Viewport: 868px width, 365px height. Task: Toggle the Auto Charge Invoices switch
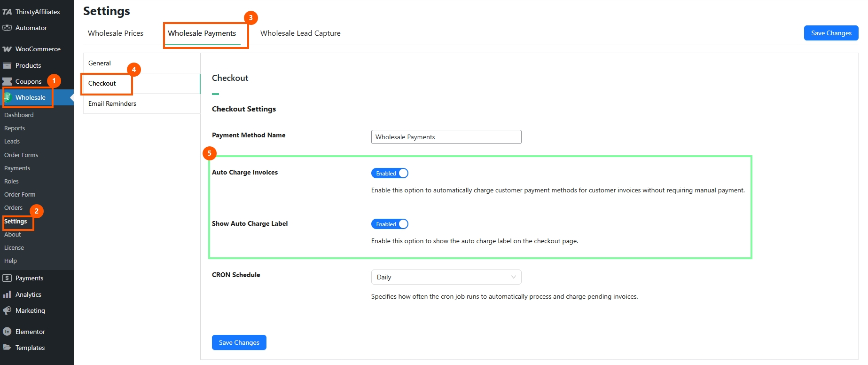click(390, 173)
